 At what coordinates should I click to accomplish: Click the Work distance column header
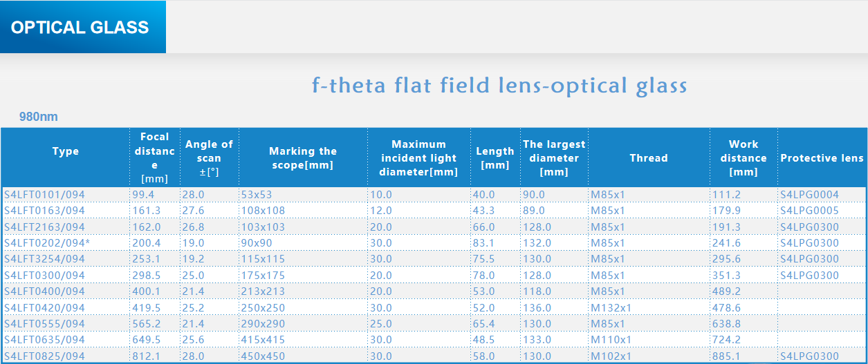point(744,157)
